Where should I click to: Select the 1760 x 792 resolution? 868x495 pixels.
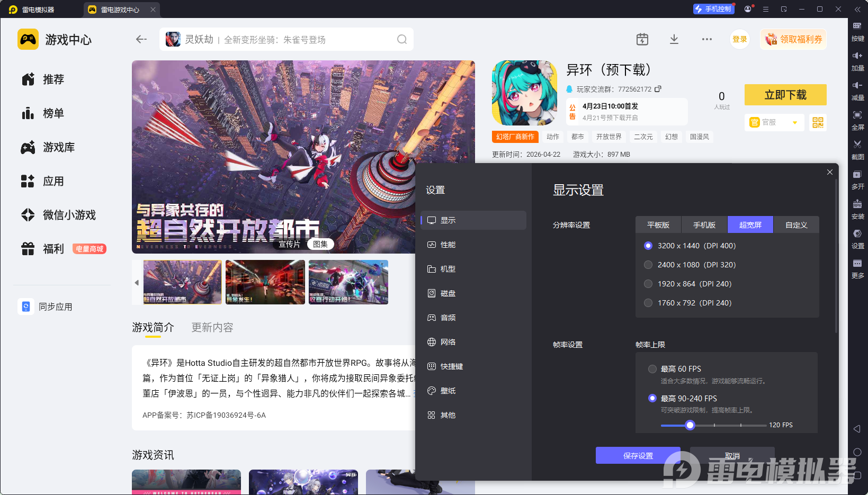[x=648, y=303]
